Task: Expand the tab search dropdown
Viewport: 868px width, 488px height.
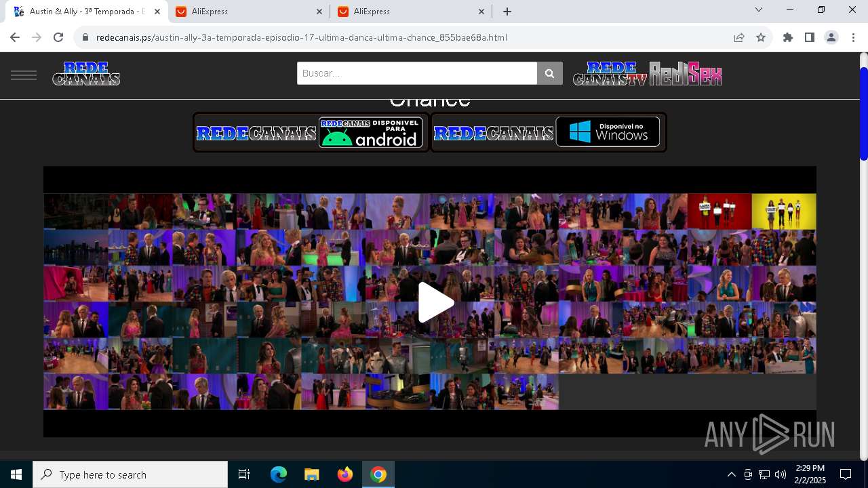Action: click(759, 10)
